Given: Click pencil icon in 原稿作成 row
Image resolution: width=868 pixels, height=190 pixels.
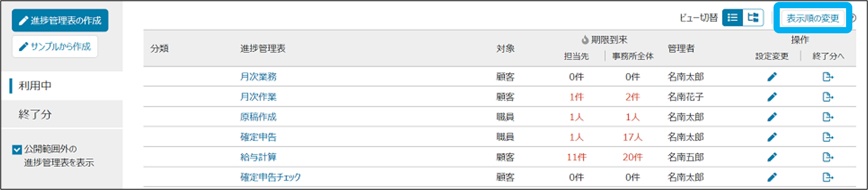Looking at the screenshot, I should (x=772, y=117).
